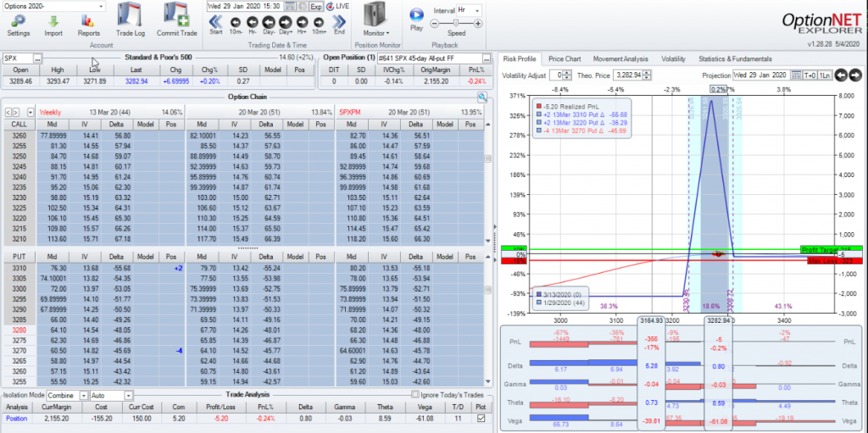Toggle Realized PnL legend marker
This screenshot has width=868, height=433.
coord(539,106)
